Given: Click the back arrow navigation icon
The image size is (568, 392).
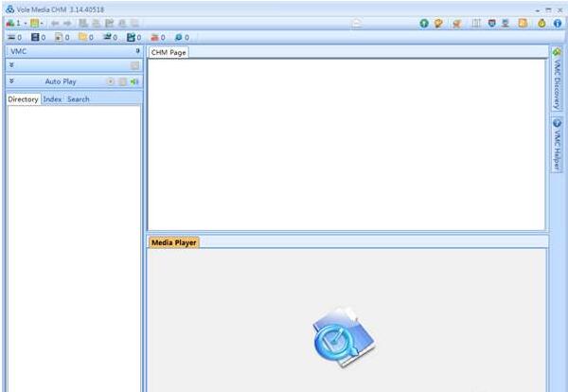Looking at the screenshot, I should [55, 23].
